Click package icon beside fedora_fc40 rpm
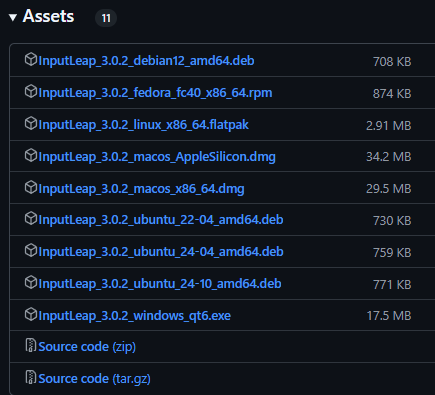This screenshot has width=435, height=395. point(31,92)
